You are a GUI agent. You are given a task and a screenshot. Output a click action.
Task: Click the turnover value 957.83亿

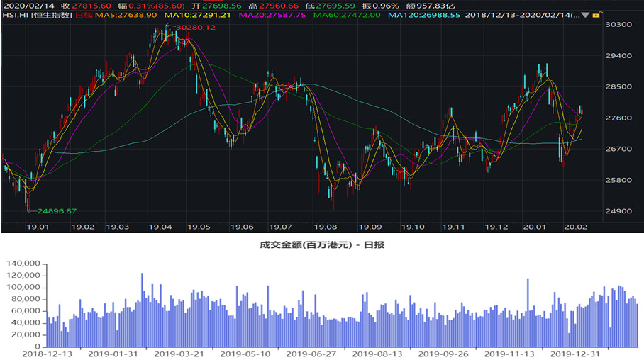click(x=435, y=6)
